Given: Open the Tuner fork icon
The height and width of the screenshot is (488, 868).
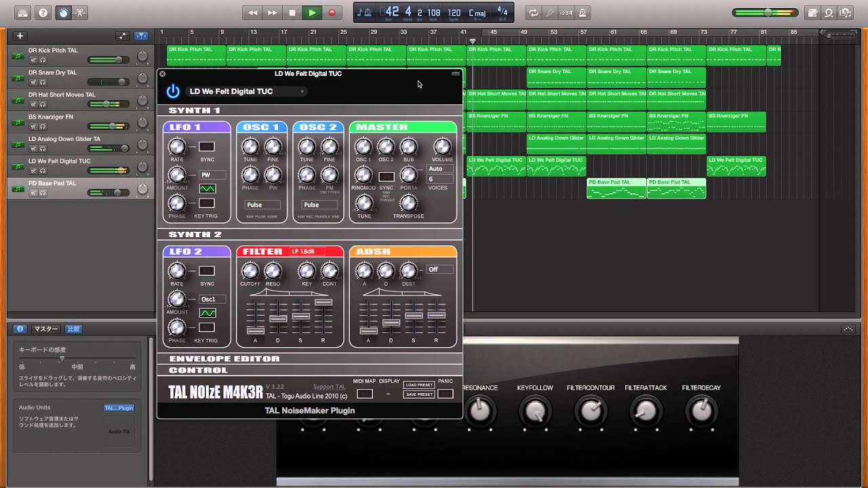Looking at the screenshot, I should coord(551,12).
